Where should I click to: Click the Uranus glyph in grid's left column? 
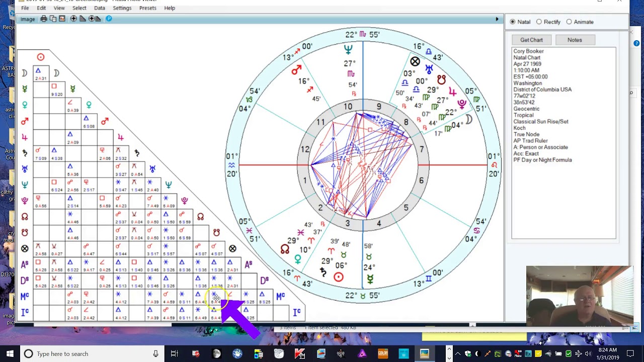[25, 169]
